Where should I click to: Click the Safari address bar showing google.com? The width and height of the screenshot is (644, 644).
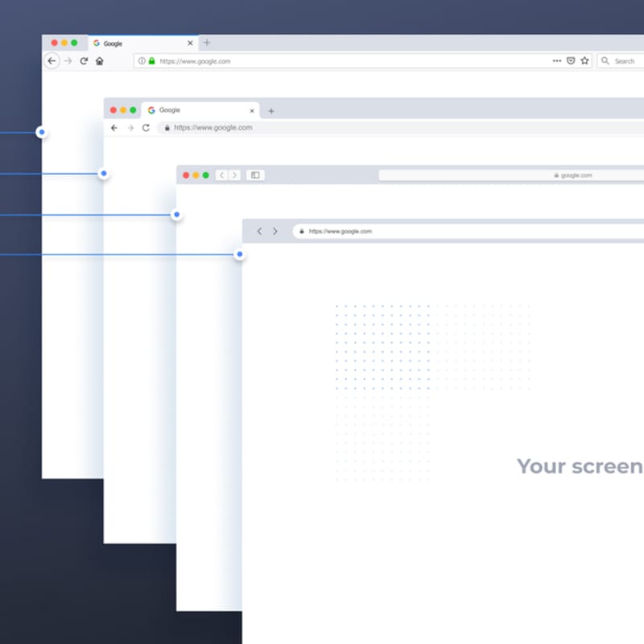pos(576,174)
